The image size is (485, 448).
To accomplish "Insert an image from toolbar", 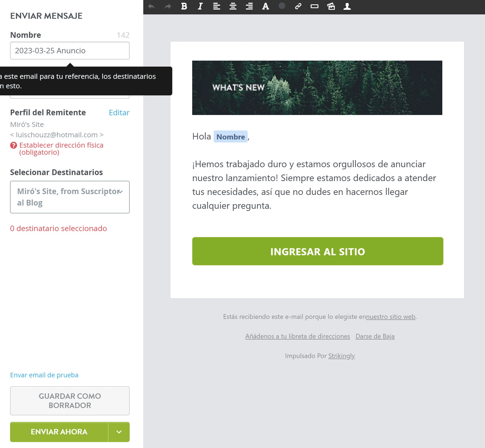I will [331, 6].
